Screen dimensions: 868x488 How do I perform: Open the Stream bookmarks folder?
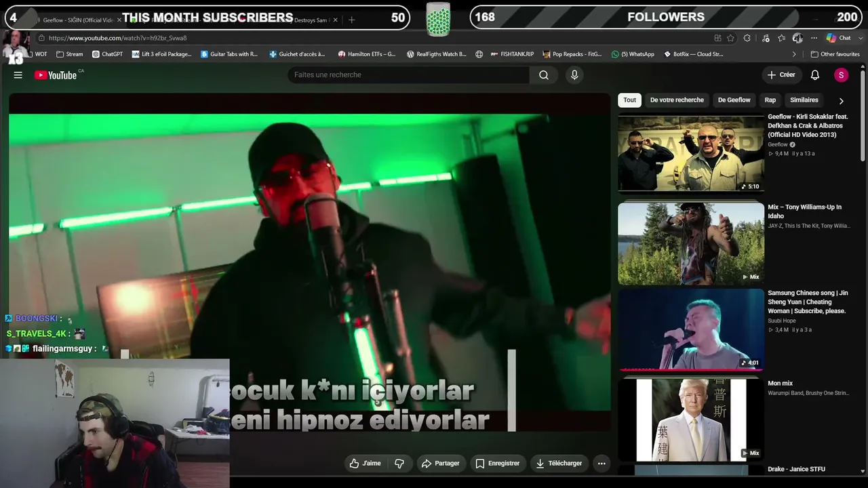pyautogui.click(x=70, y=54)
